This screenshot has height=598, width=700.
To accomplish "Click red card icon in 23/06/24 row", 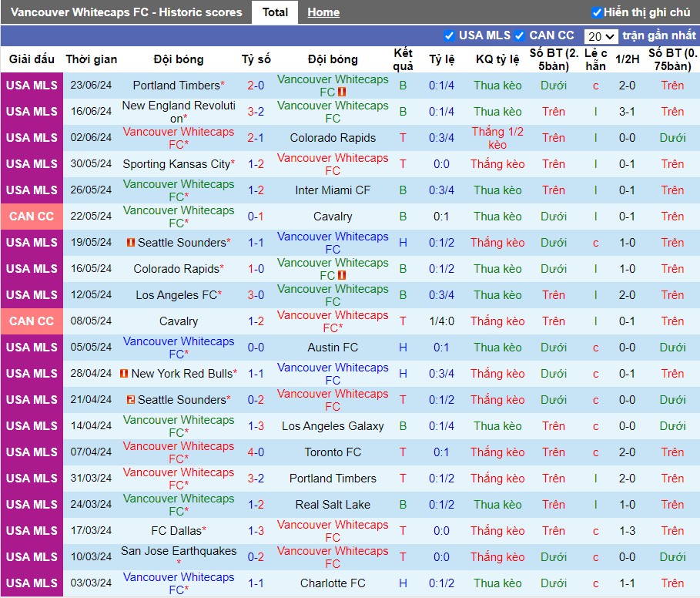I will pyautogui.click(x=342, y=92).
